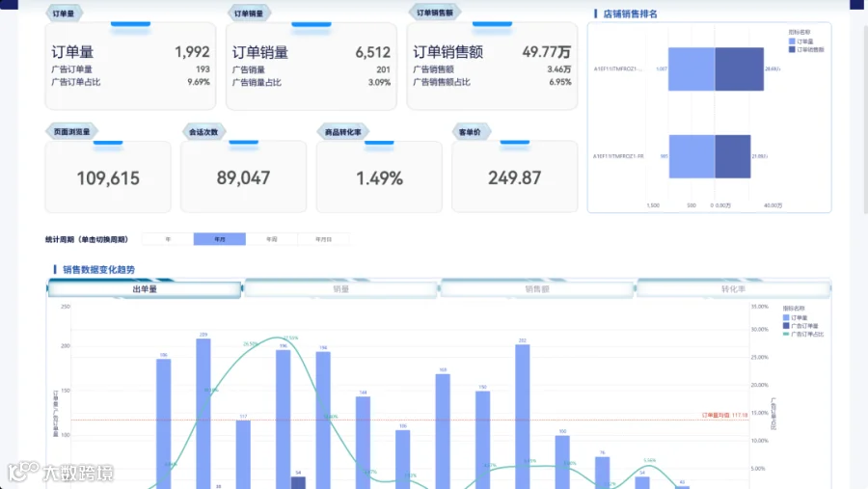Click the store bar labeled 1,087 orders

[692, 69]
